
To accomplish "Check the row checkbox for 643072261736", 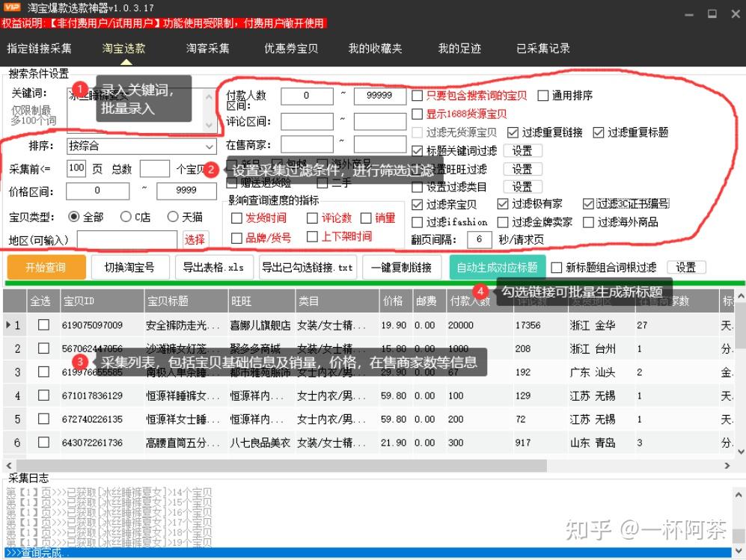I will (43, 443).
